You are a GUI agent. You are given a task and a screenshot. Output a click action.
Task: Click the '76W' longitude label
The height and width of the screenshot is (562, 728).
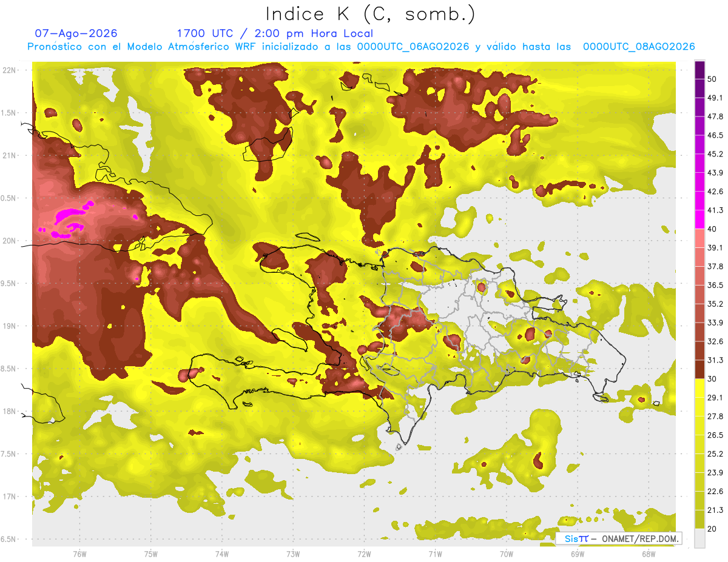(x=79, y=554)
